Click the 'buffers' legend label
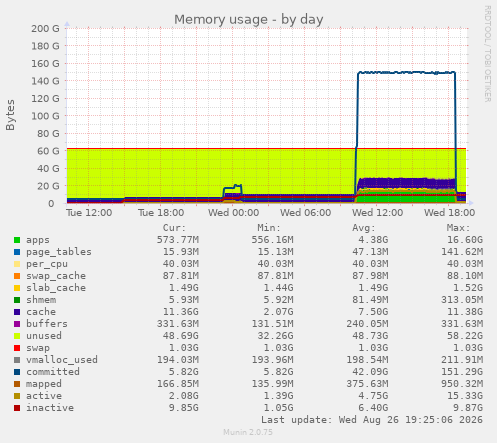 coord(47,324)
